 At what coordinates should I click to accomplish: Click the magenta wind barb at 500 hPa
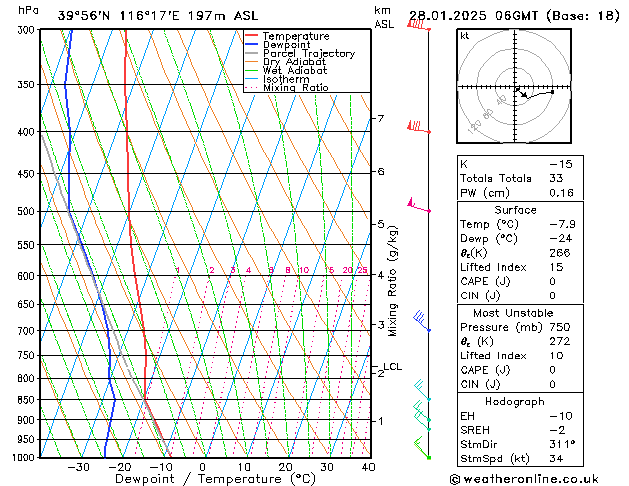point(419,205)
